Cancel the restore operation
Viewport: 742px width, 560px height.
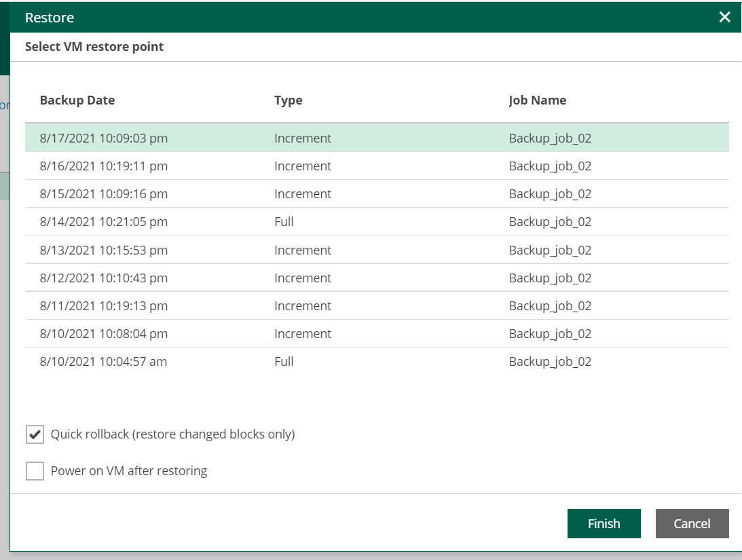(692, 523)
